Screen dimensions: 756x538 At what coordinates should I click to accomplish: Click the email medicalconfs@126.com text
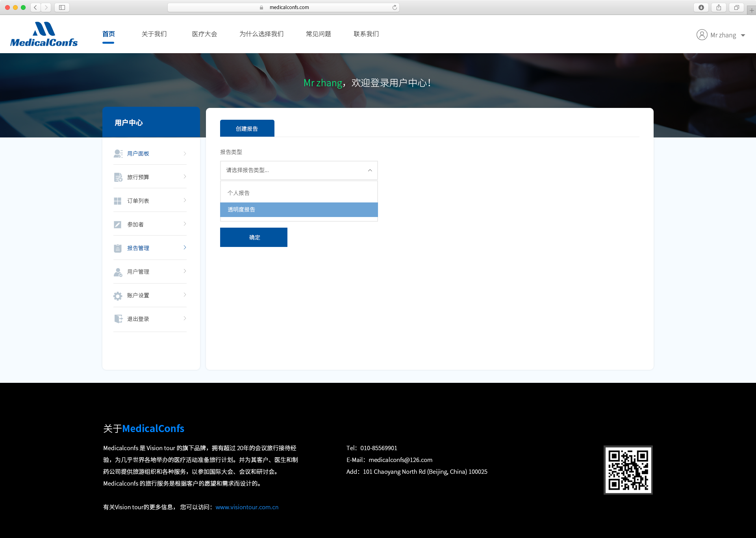[x=400, y=460]
